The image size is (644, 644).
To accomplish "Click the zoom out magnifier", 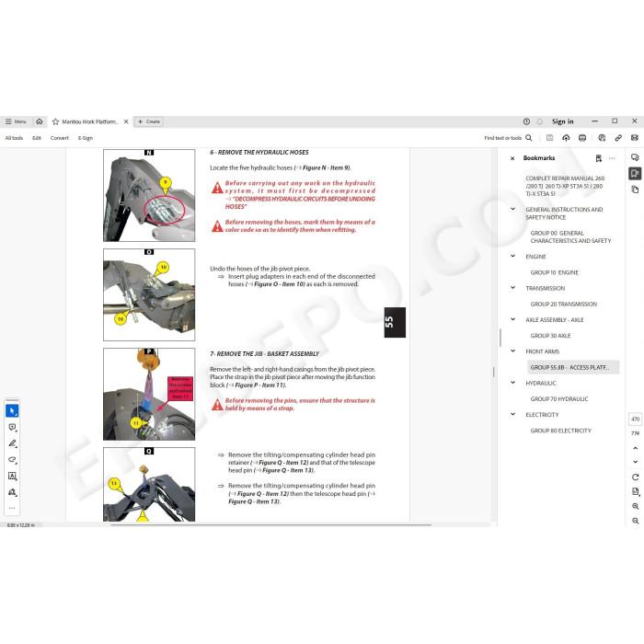I will pyautogui.click(x=636, y=521).
